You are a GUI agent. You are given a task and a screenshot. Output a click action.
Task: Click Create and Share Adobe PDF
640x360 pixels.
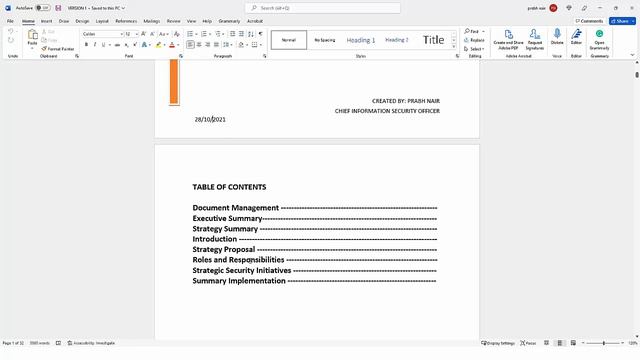(508, 40)
